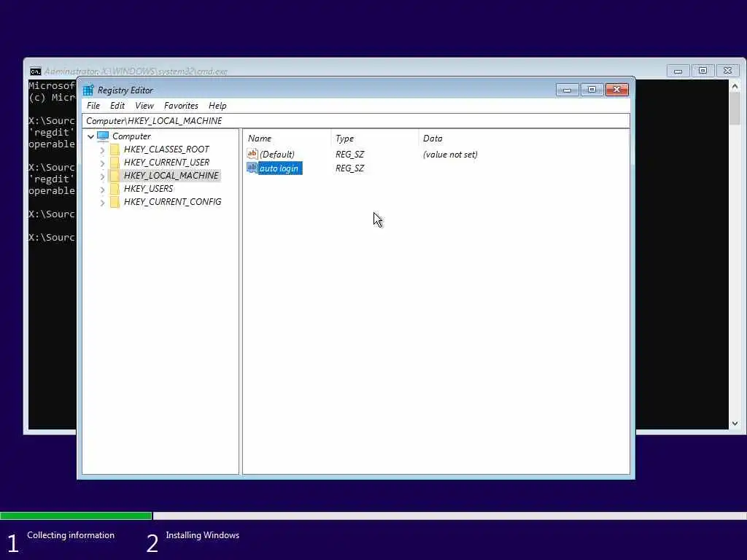The height and width of the screenshot is (560, 747).
Task: Click the HKEY_CLASSES_ROOT folder icon
Action: 115,149
